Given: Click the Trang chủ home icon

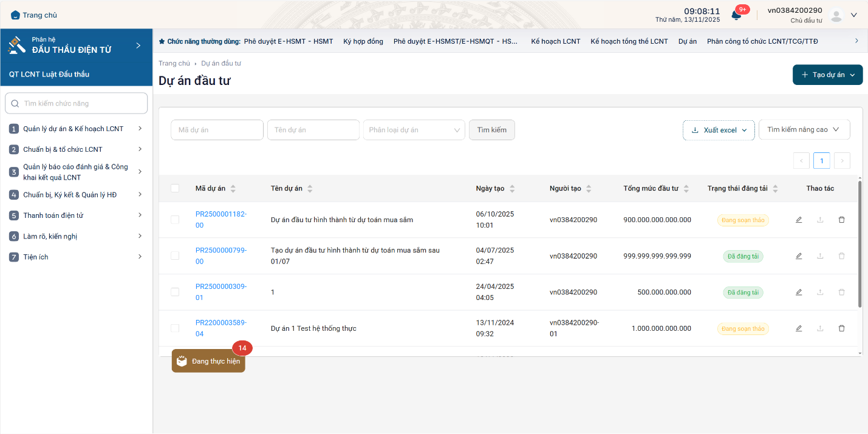Looking at the screenshot, I should click(x=15, y=15).
